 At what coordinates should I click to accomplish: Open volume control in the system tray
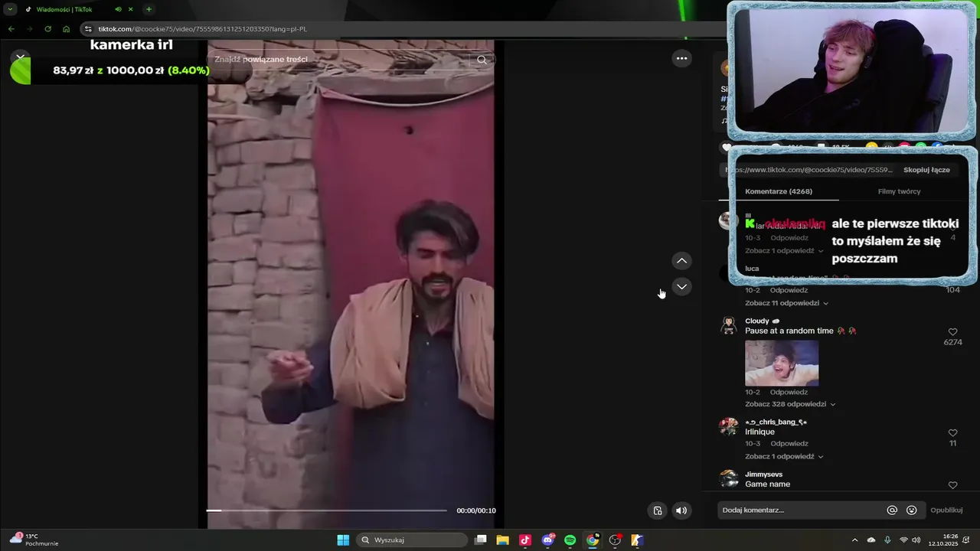pyautogui.click(x=916, y=540)
